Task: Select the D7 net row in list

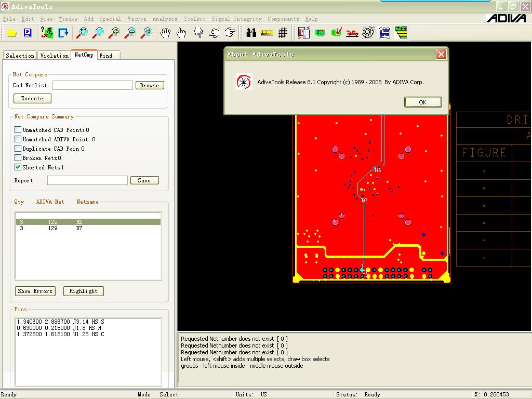Action: [88, 229]
